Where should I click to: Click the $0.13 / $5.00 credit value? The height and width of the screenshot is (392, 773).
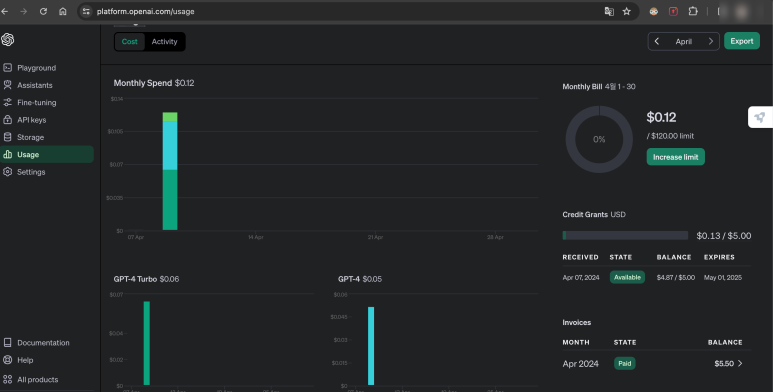[x=724, y=236]
